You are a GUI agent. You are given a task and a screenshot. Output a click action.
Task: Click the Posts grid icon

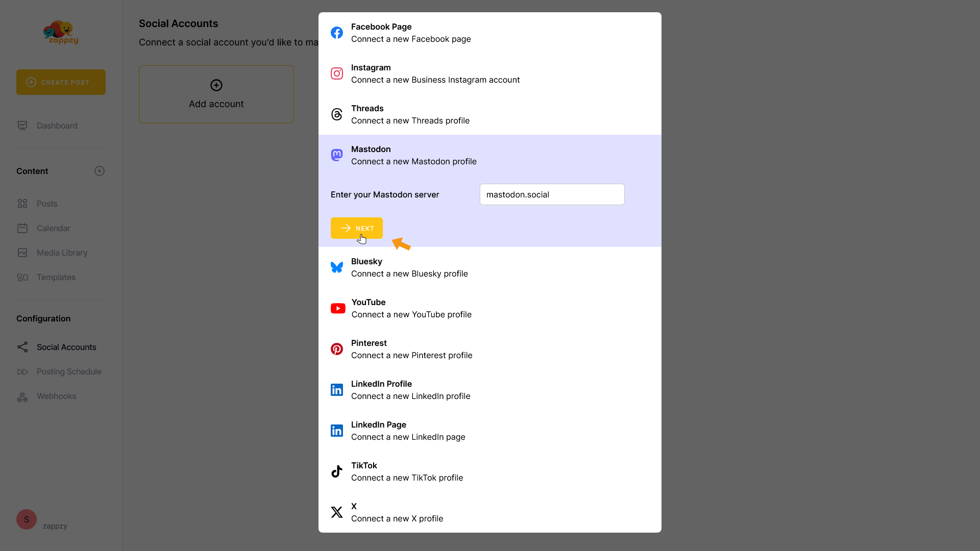tap(22, 204)
